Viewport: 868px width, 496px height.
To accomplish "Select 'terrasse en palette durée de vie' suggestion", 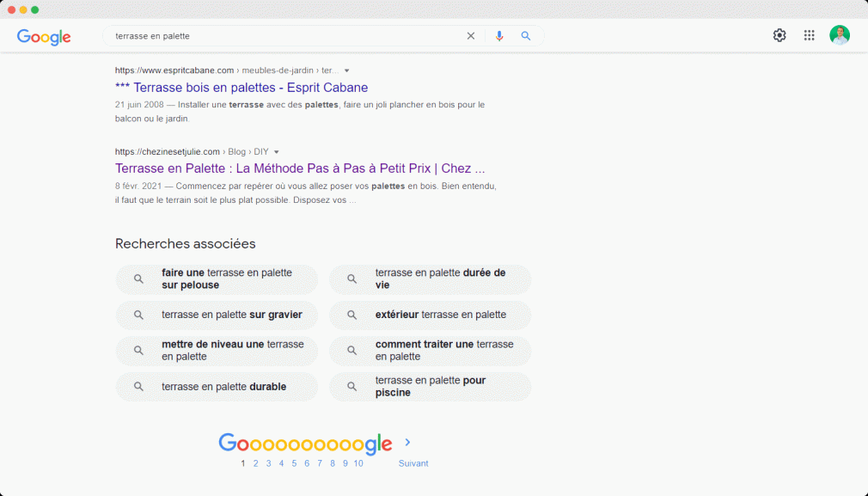I will 430,279.
